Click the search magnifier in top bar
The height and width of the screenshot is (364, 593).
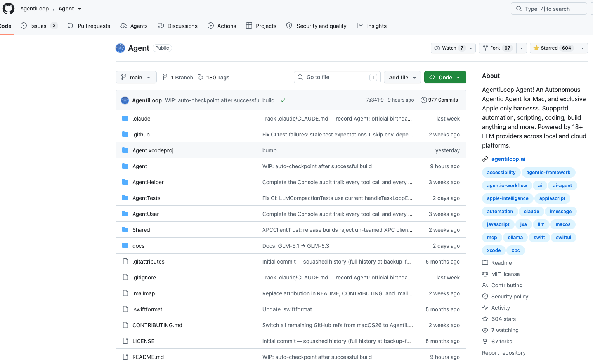click(519, 9)
